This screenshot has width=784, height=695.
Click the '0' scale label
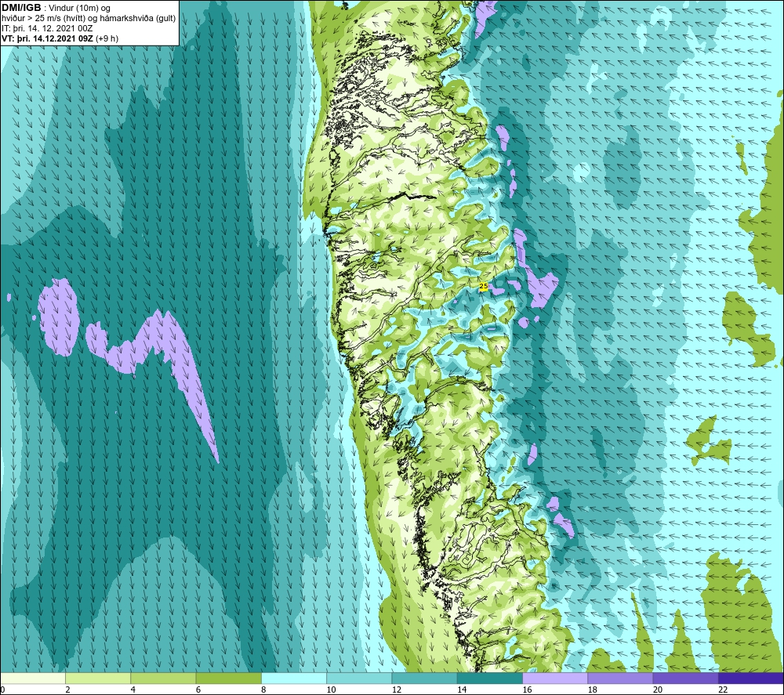pyautogui.click(x=2, y=690)
